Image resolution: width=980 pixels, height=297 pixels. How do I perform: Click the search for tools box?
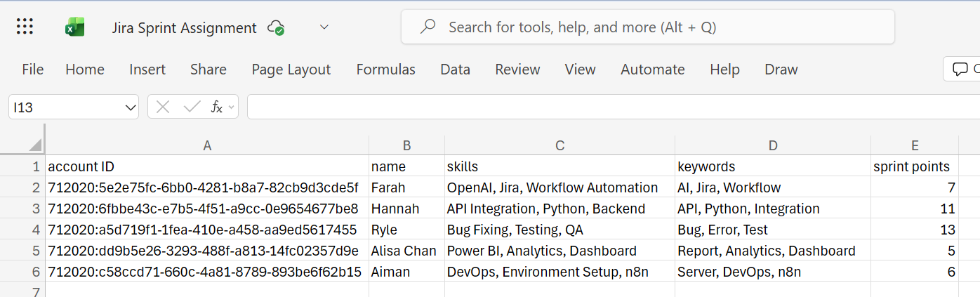tap(647, 27)
